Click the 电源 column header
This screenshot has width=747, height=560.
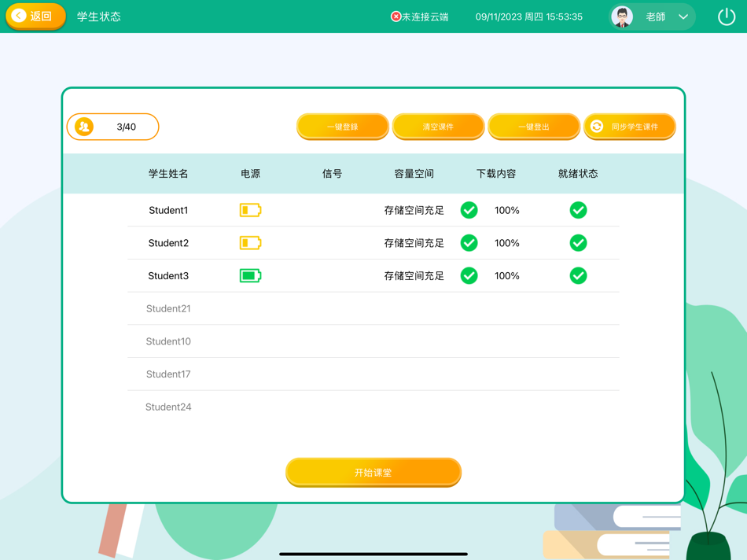(x=250, y=174)
